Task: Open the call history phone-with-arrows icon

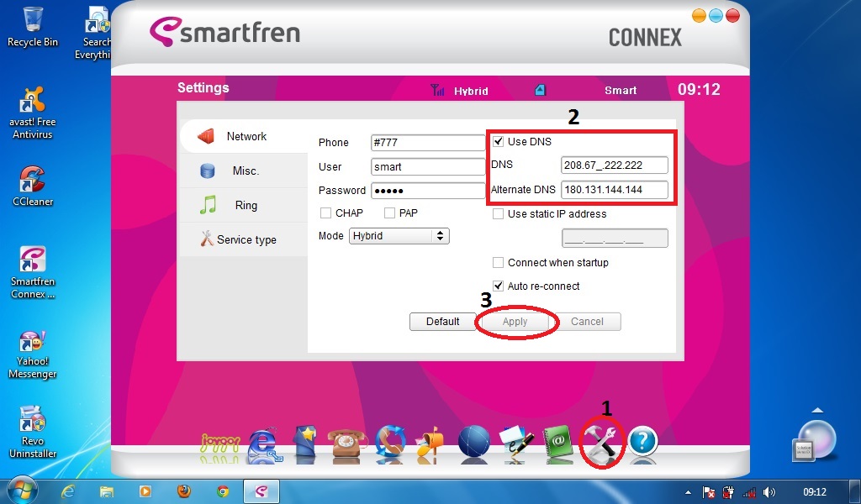Action: [390, 442]
